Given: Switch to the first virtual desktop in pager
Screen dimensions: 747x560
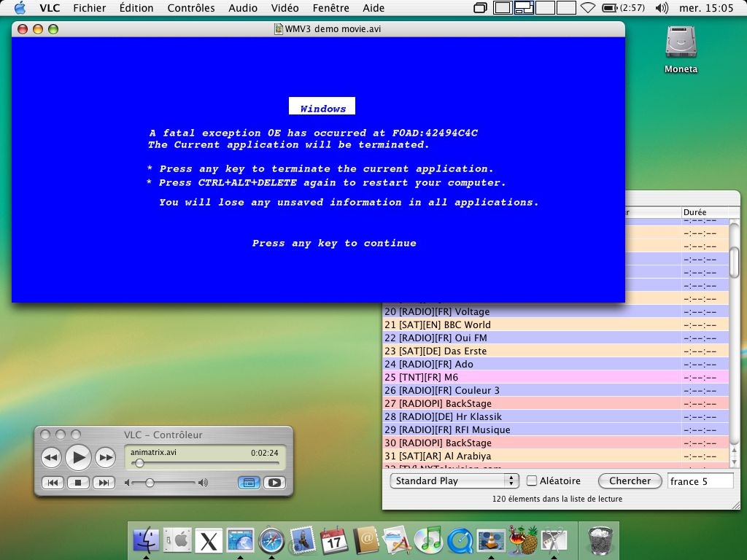Looking at the screenshot, I should 503,7.
